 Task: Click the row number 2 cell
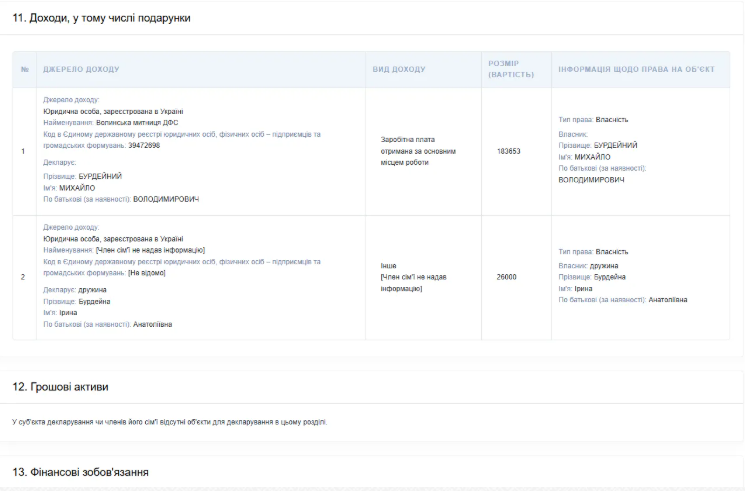[x=23, y=277]
